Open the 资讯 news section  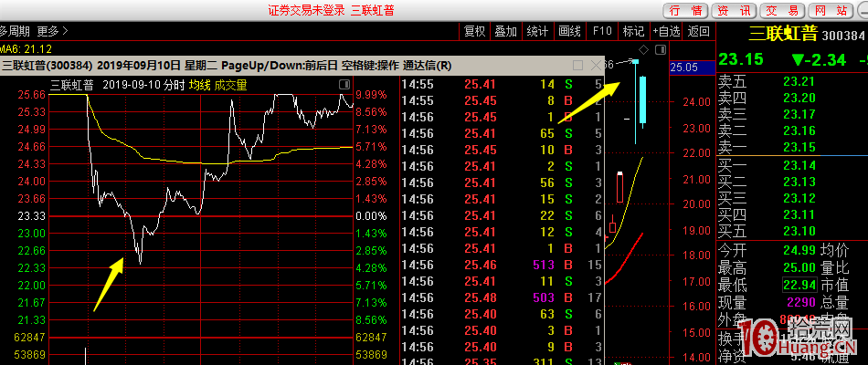(x=734, y=11)
